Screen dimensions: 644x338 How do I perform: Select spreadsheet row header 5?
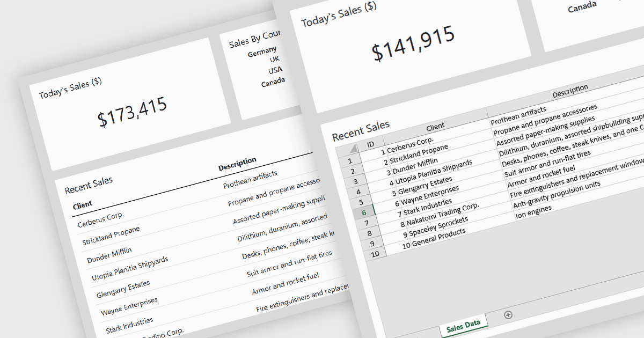point(361,202)
